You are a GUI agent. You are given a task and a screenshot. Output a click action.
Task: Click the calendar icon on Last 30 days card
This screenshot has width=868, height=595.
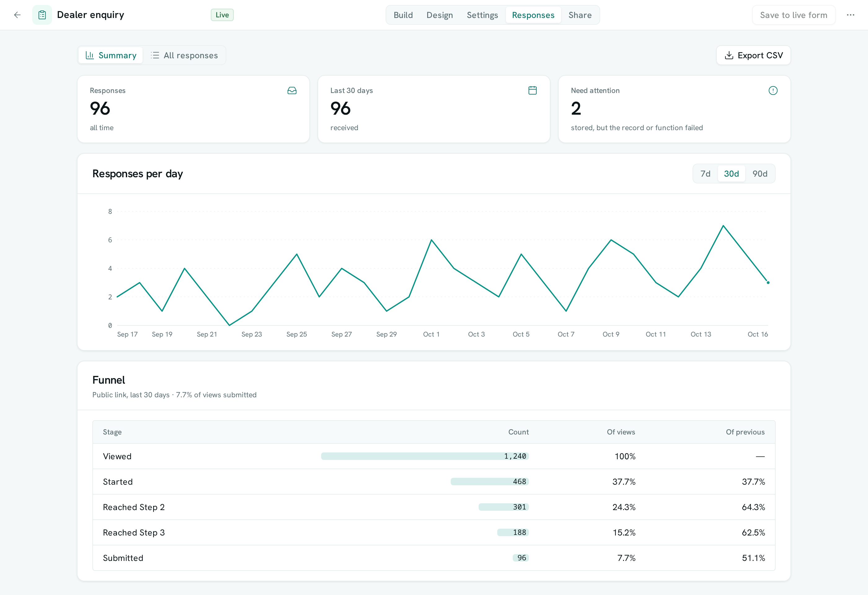point(533,90)
